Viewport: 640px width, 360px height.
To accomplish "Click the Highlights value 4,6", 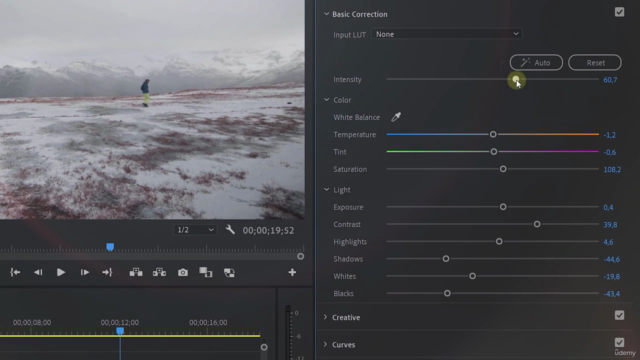I will (x=608, y=242).
